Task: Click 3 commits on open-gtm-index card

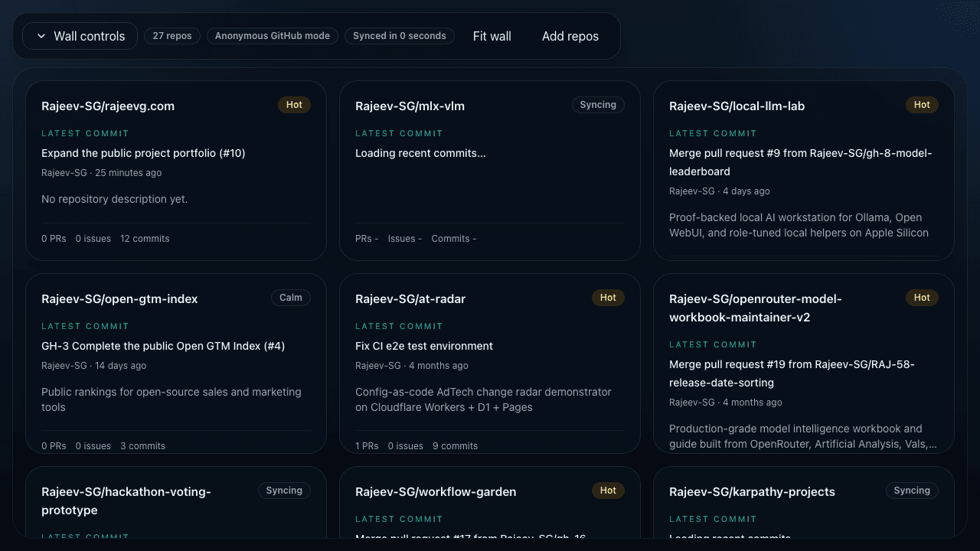Action: [x=142, y=446]
